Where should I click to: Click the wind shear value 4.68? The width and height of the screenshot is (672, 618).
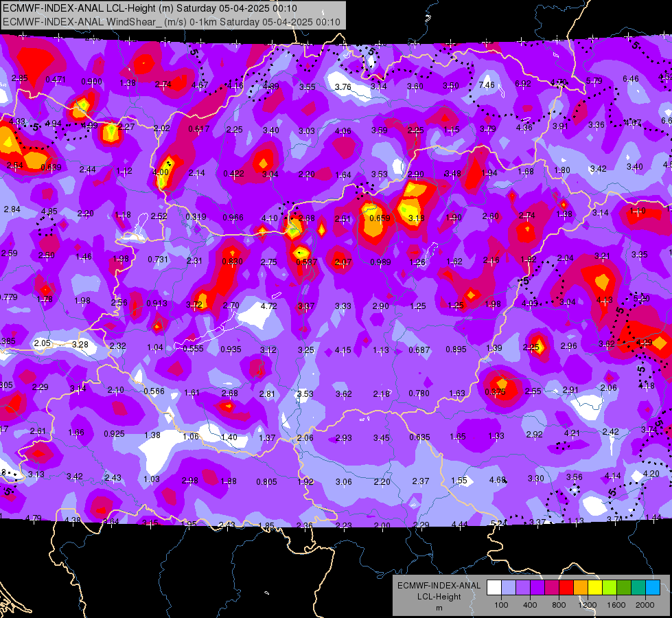tap(498, 479)
